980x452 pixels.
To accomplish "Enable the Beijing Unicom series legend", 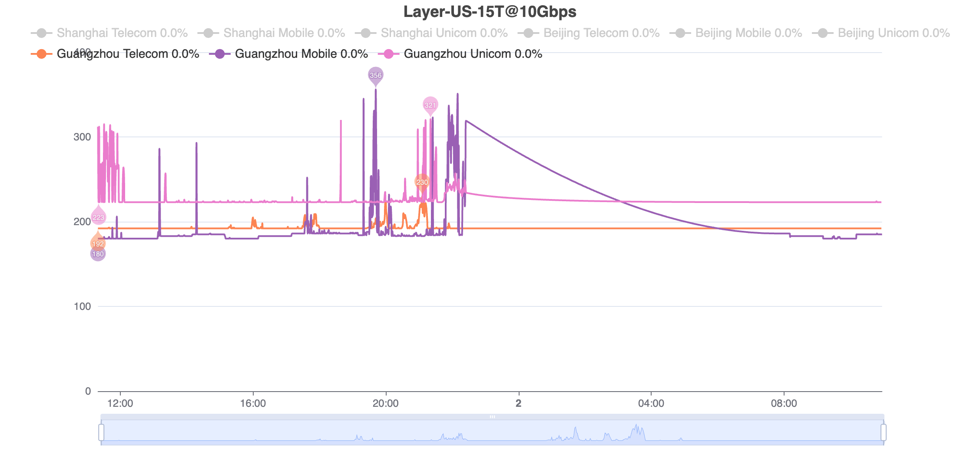I will tap(881, 33).
